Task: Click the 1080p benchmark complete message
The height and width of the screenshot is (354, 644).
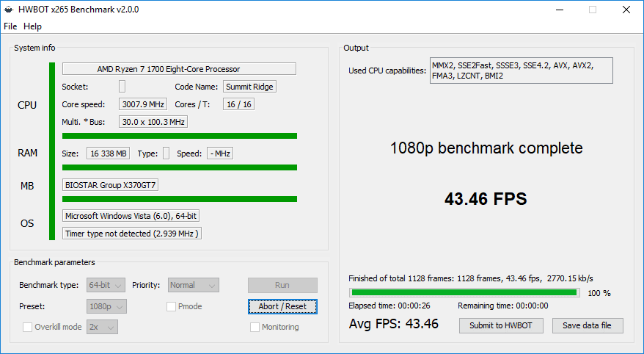Action: 486,148
